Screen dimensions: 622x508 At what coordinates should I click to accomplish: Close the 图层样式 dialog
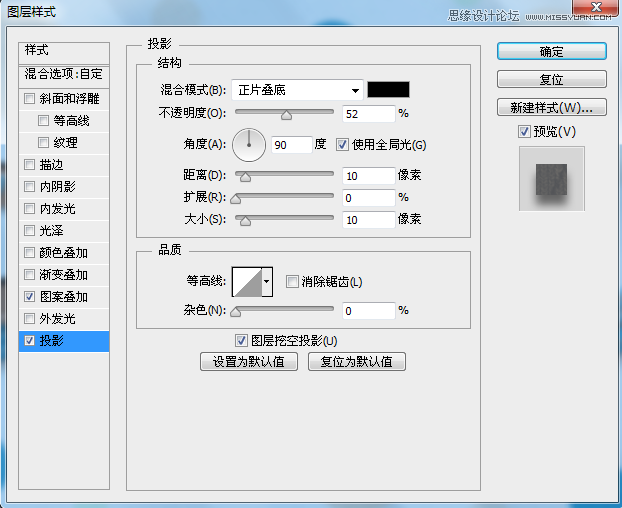click(x=595, y=8)
